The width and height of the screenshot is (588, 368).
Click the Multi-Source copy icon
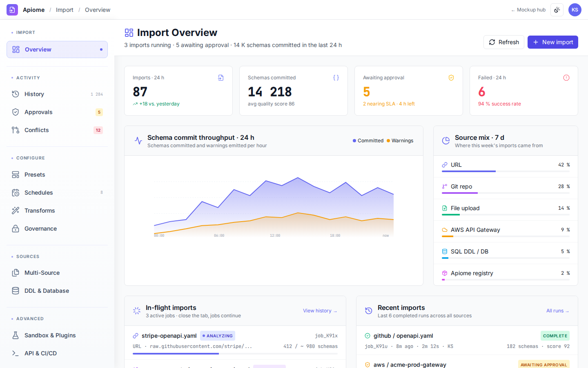[x=16, y=273]
